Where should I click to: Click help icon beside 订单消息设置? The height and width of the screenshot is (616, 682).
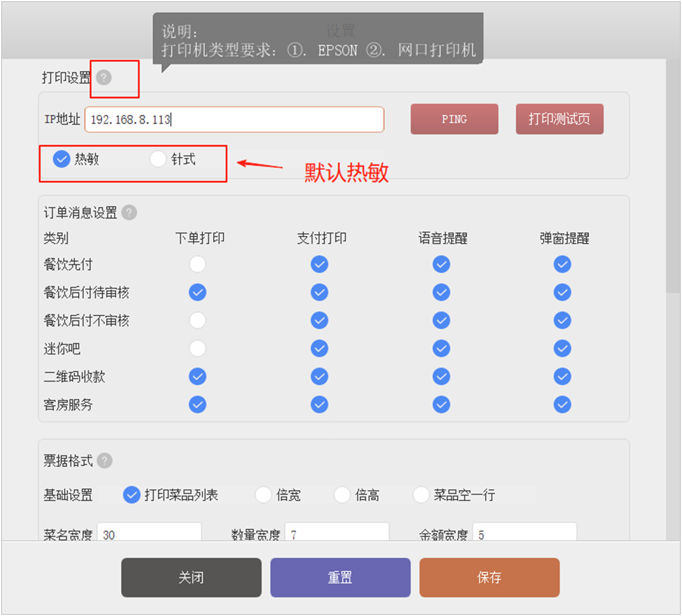129,213
